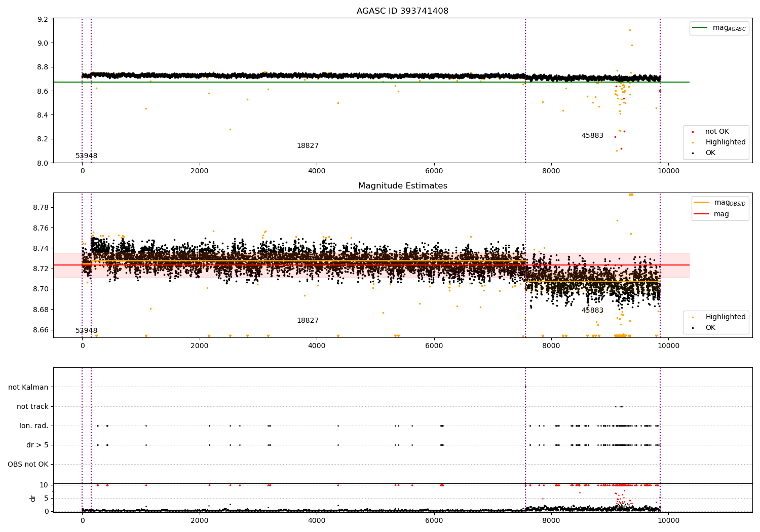Click the 8.6 y-axis tick label

click(x=43, y=91)
